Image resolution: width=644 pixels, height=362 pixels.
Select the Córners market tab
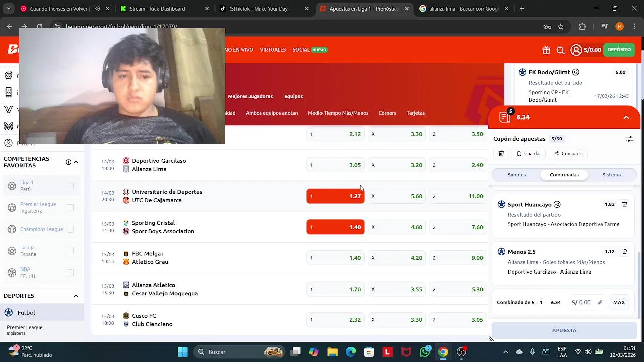click(387, 113)
